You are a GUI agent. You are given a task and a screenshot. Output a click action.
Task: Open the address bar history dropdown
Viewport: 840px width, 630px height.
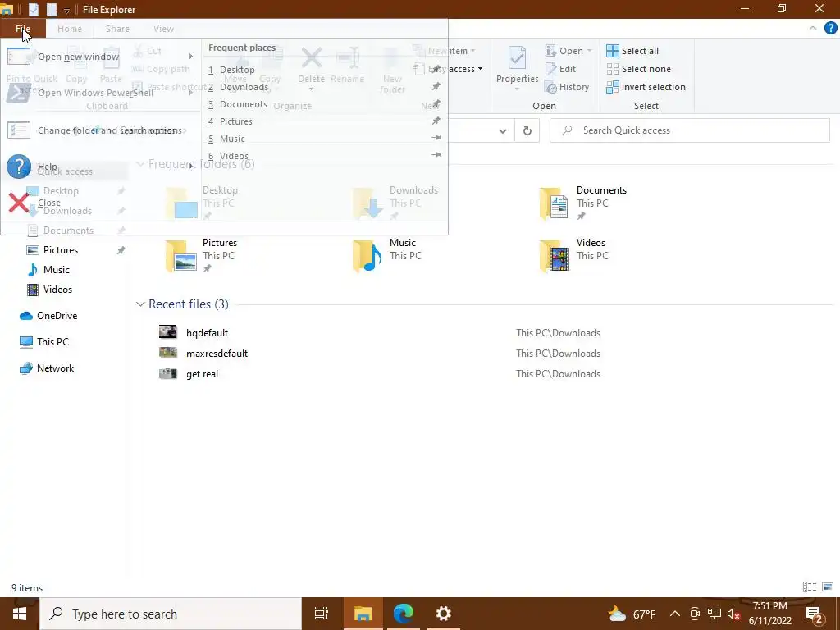[x=503, y=130]
